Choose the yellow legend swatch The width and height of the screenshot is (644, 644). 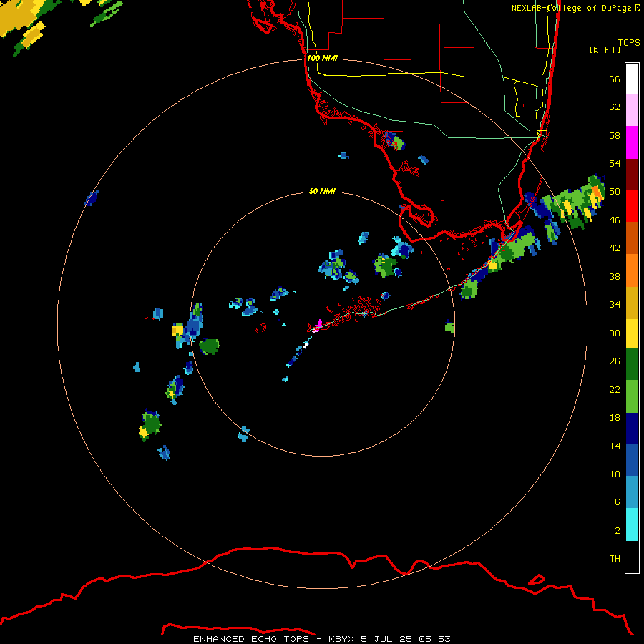(x=632, y=333)
